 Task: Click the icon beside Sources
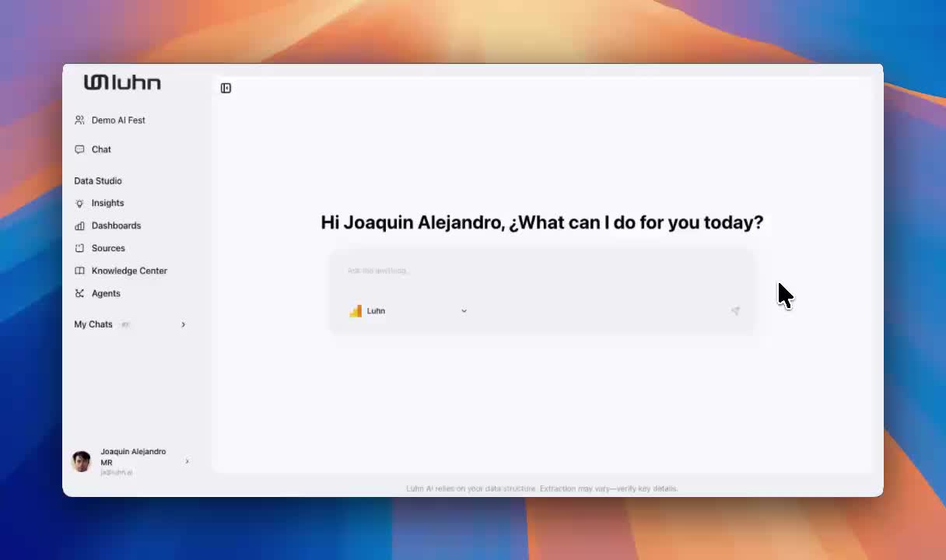coord(79,248)
